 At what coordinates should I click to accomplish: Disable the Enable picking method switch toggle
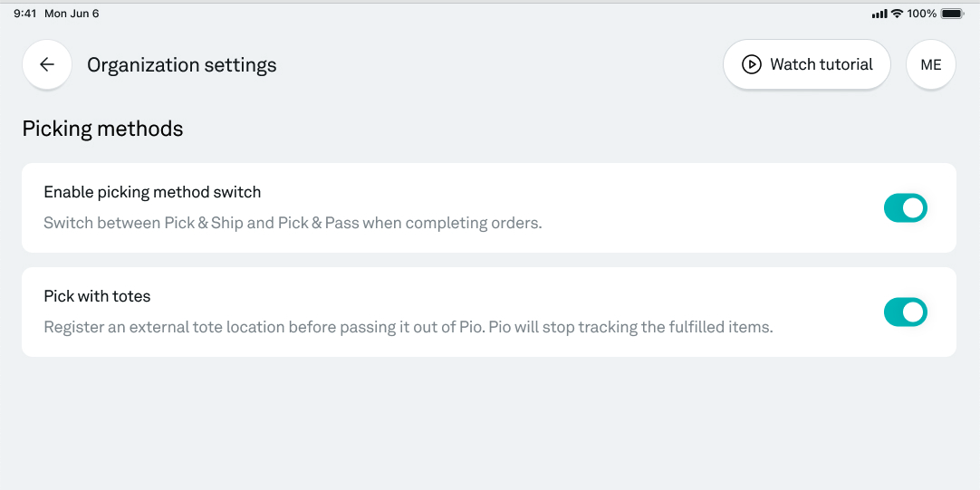[905, 208]
